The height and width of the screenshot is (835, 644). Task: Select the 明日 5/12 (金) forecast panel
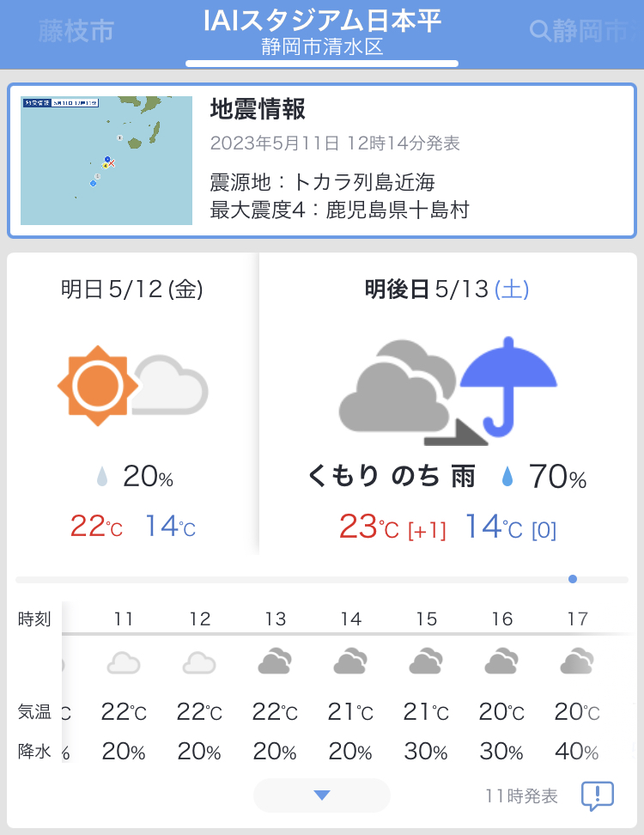click(x=132, y=404)
